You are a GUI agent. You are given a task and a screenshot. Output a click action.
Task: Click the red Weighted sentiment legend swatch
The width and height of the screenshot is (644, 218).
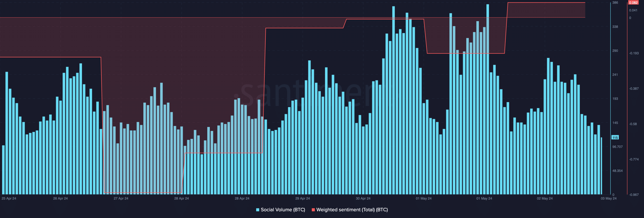(x=313, y=210)
